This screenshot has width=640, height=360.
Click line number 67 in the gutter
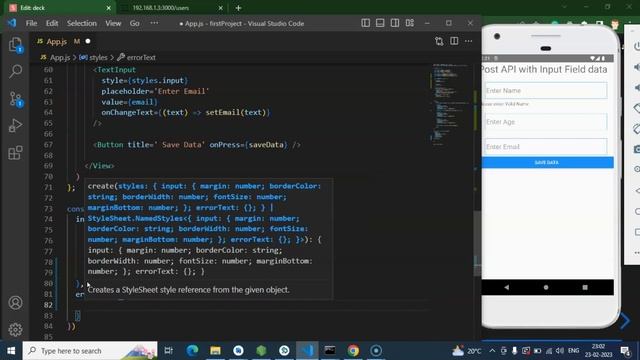[x=48, y=144]
